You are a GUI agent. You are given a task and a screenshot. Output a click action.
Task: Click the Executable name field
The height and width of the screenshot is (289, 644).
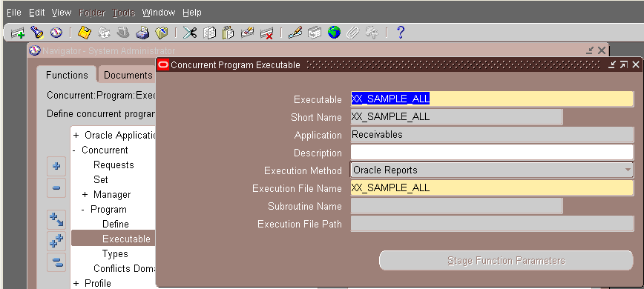(x=492, y=99)
